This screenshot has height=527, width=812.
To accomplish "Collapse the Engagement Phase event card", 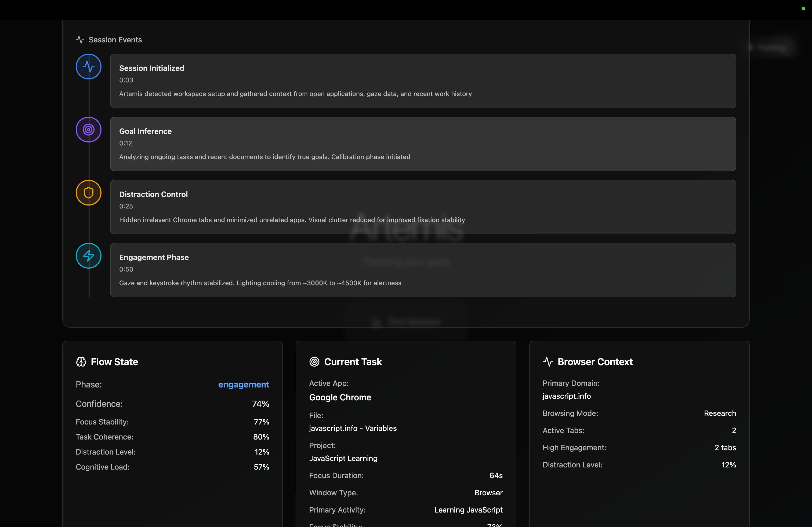I will pos(423,270).
